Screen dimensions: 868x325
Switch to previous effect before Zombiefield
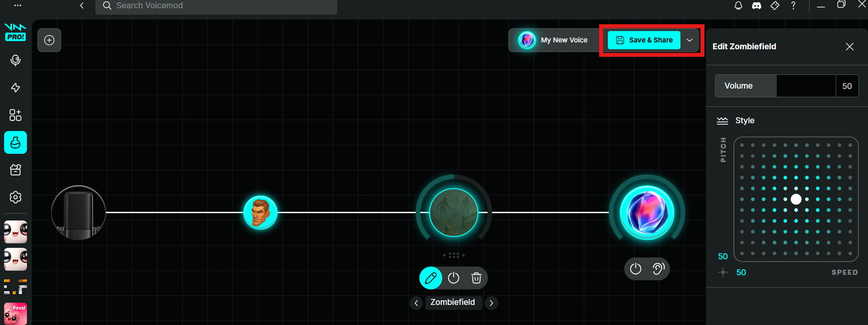coord(416,303)
